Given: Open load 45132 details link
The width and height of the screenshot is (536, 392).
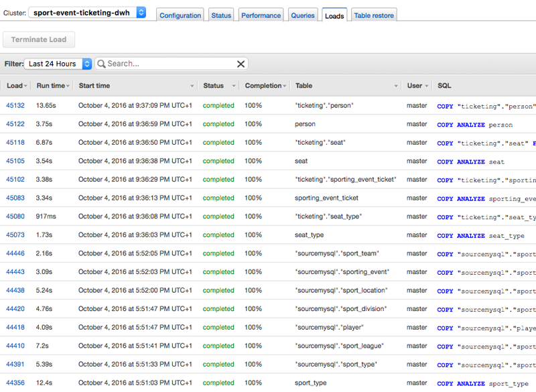Looking at the screenshot, I should [x=15, y=106].
